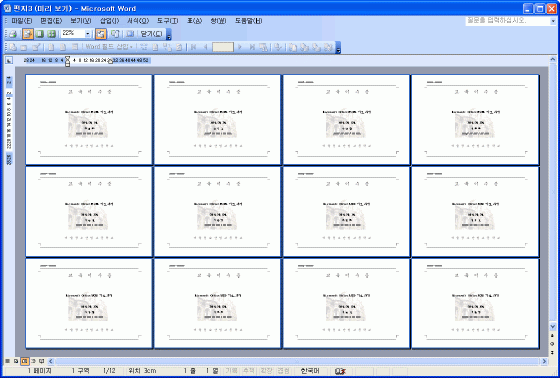Click the 닫기(C) close preview button
Screen dimensions: 560x378
(151, 34)
